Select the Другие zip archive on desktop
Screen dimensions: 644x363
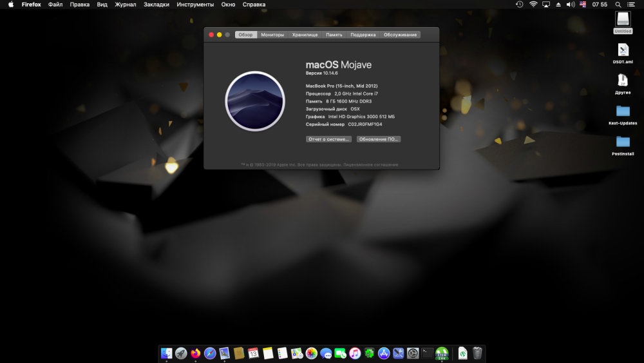coord(623,84)
